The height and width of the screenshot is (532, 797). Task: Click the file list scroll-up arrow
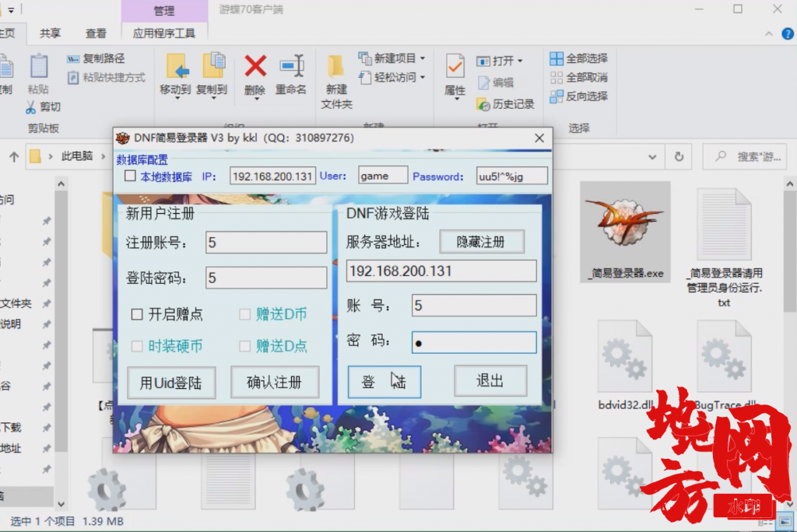click(789, 184)
